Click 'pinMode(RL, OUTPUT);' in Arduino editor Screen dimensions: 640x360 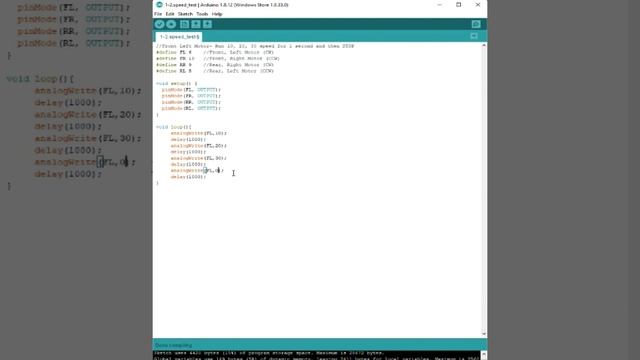(191, 108)
